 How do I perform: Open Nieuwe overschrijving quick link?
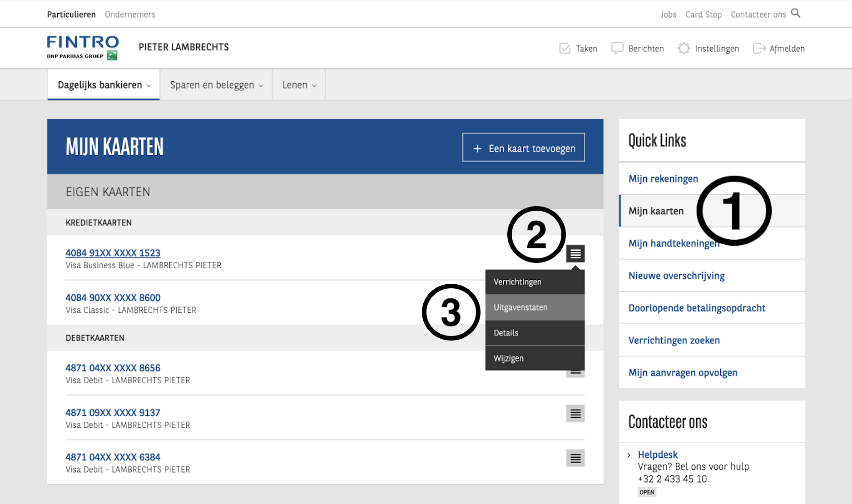pos(677,276)
